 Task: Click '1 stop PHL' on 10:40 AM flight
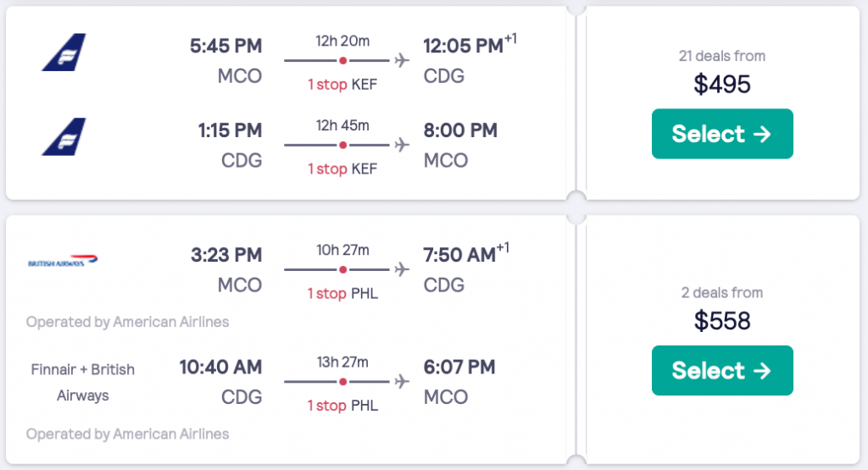pos(342,406)
